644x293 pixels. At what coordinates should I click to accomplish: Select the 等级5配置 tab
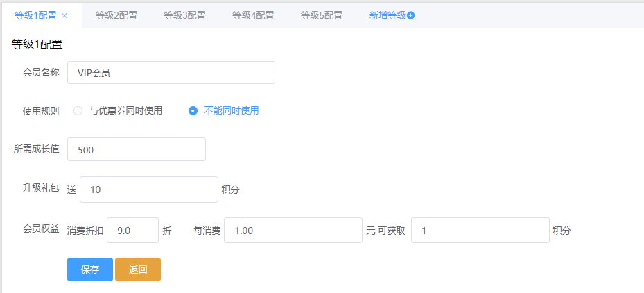pyautogui.click(x=322, y=15)
